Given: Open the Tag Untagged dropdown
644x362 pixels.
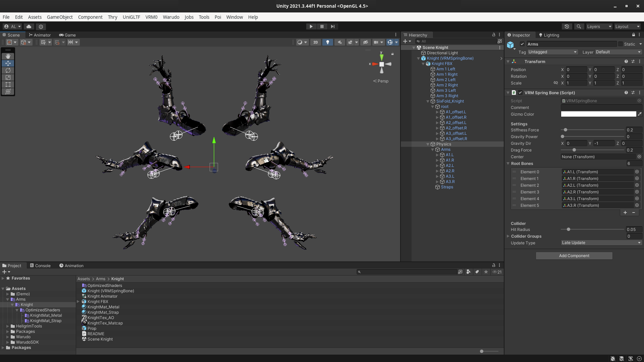Looking at the screenshot, I should tap(552, 52).
